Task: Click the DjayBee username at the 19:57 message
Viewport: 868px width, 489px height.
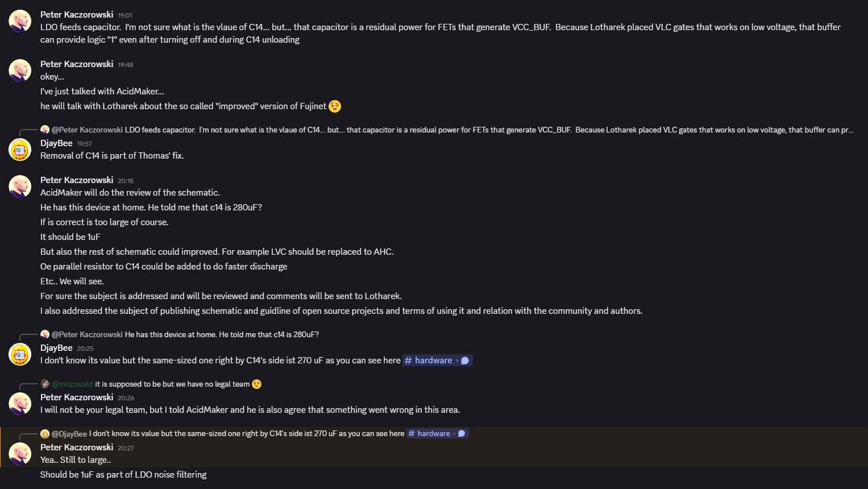Action: [56, 143]
